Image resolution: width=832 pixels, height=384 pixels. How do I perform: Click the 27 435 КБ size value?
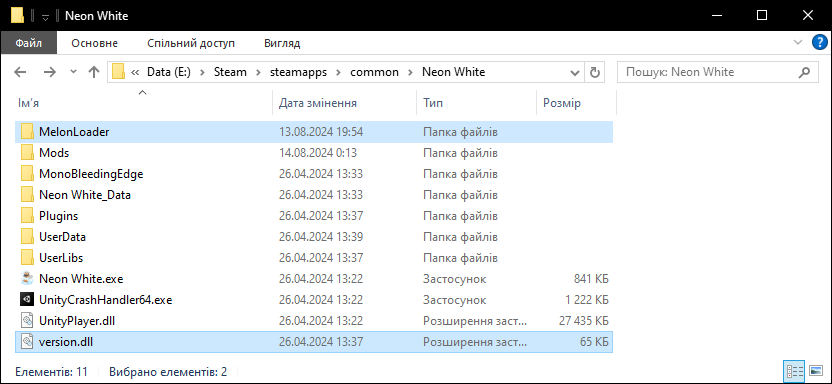coord(584,321)
